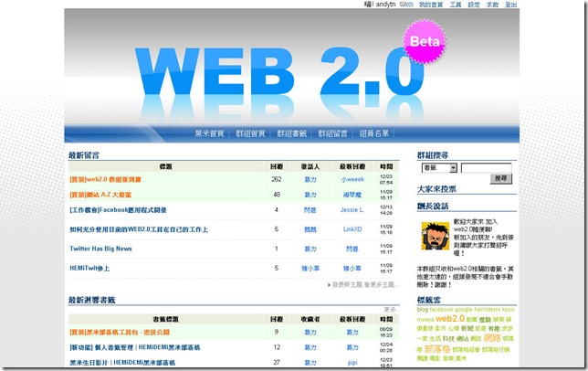Open the pinned 網站 A-Z 大接龍 topic
The image size is (588, 371).
tap(100, 195)
